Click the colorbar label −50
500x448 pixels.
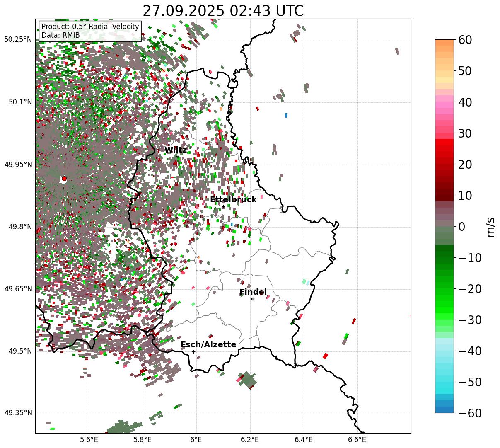point(470,382)
